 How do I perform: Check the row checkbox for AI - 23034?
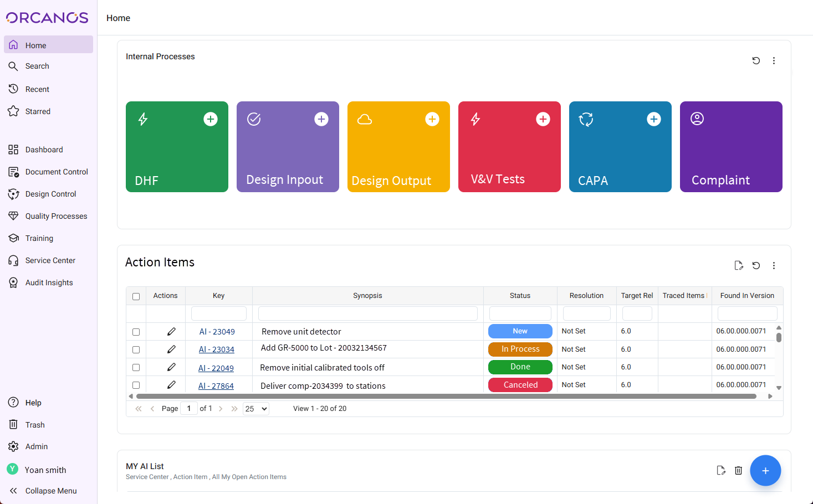tap(136, 349)
